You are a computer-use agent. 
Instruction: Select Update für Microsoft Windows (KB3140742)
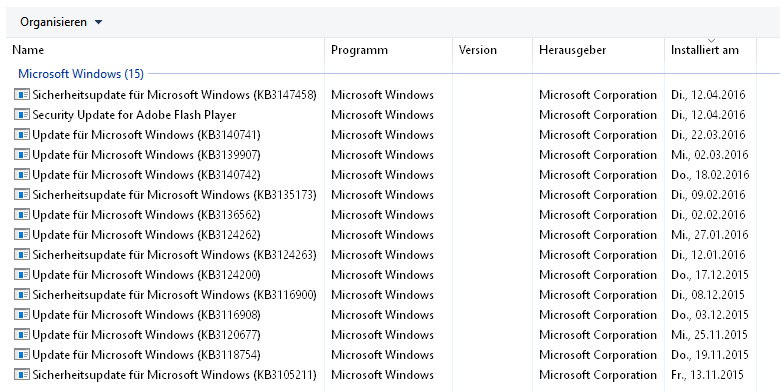point(382,175)
